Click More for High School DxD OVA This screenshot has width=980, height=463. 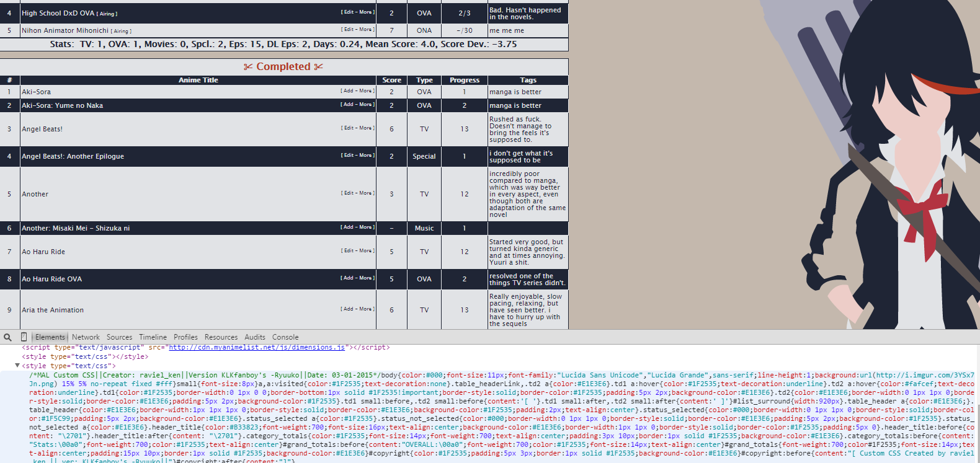[365, 12]
